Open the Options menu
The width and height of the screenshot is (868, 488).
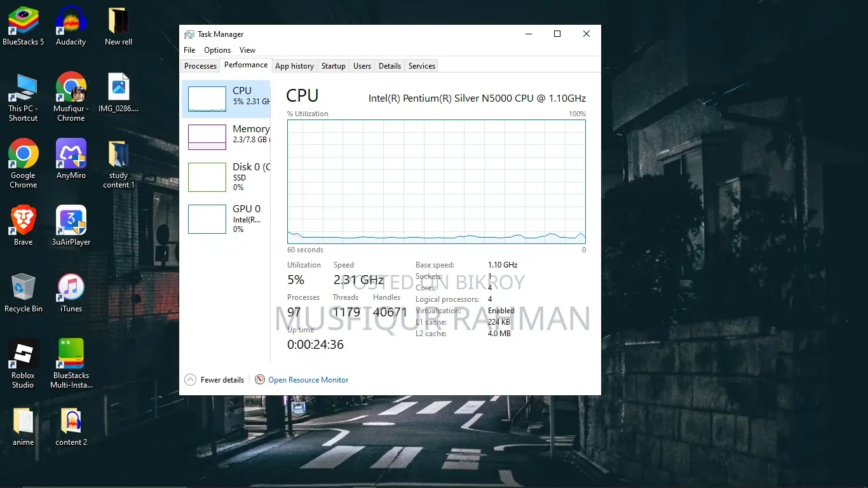click(217, 50)
